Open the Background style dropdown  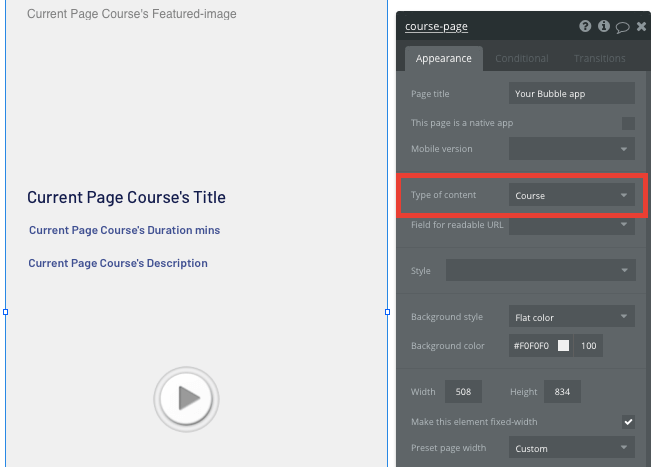click(x=572, y=317)
